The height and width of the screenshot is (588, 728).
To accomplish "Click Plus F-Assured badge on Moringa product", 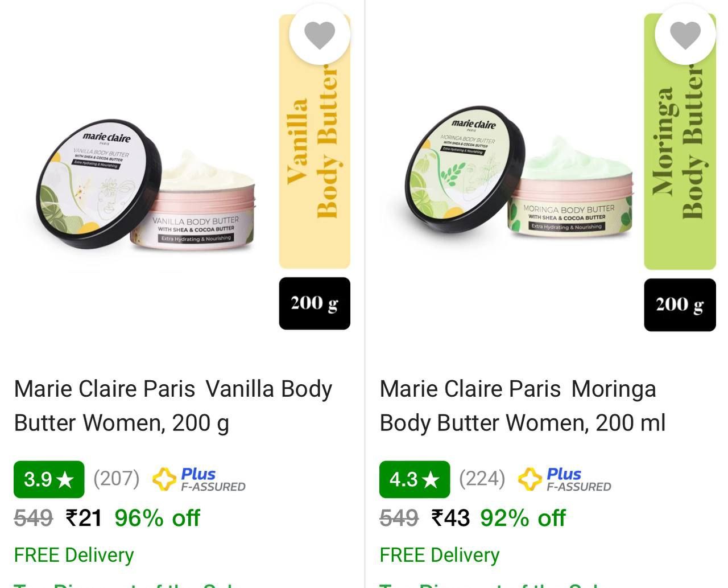I will 565,479.
